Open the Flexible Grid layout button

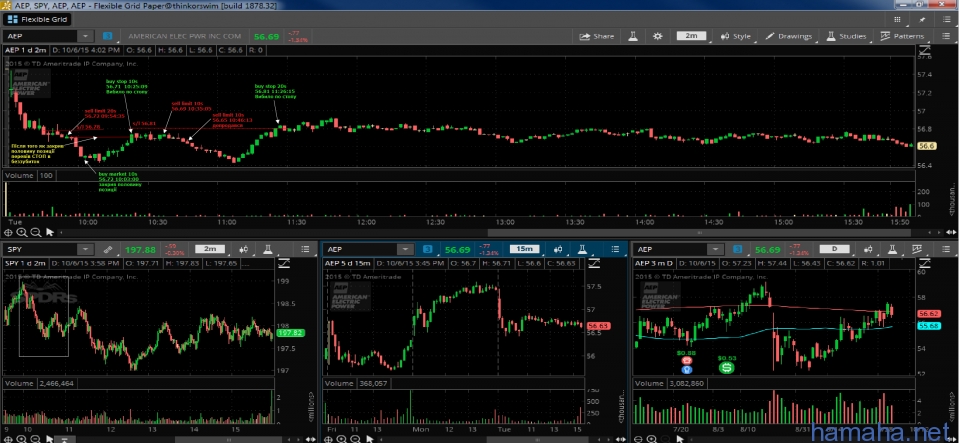(38, 20)
